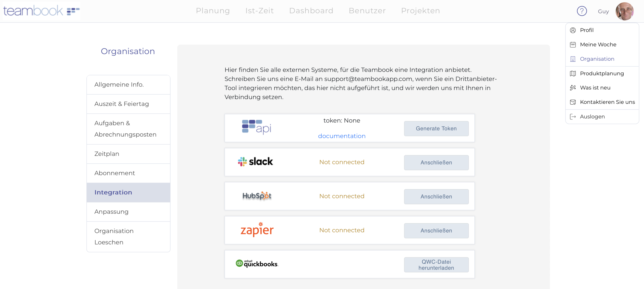Click the Meine Woche calendar icon
The width and height of the screenshot is (644, 289).
coord(573,45)
